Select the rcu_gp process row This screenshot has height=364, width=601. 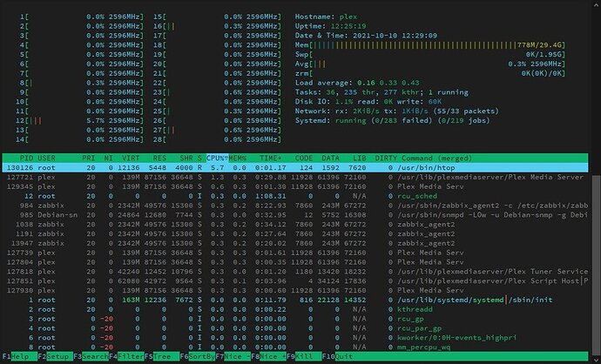[x=295, y=319]
